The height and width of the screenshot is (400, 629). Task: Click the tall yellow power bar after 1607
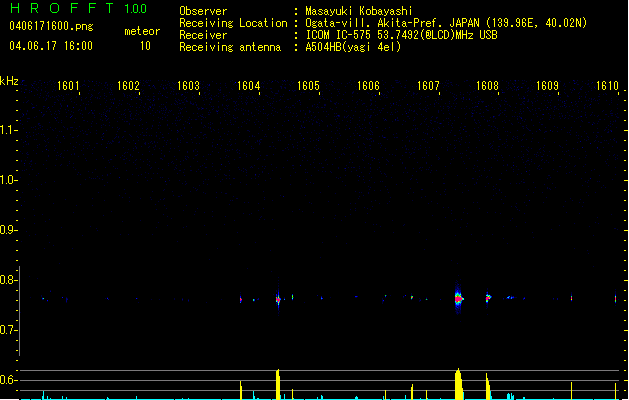click(x=459, y=384)
